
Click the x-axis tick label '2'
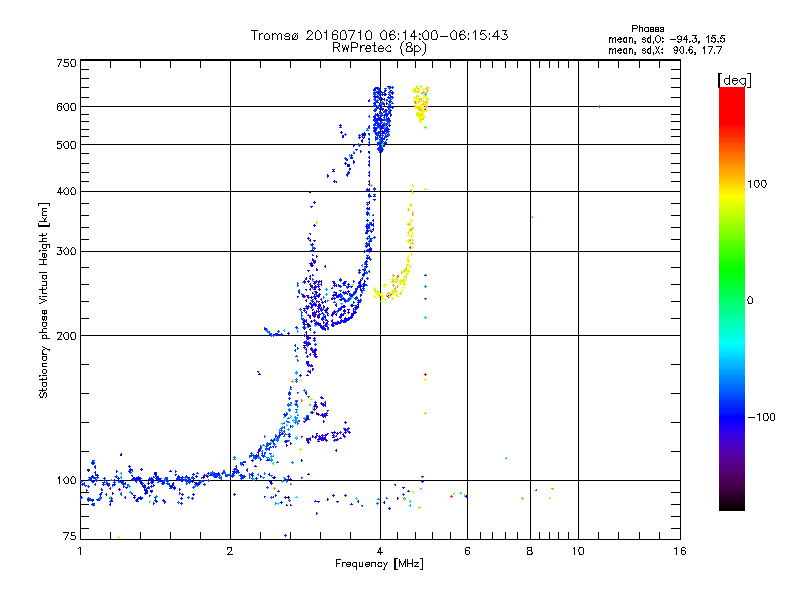(230, 551)
